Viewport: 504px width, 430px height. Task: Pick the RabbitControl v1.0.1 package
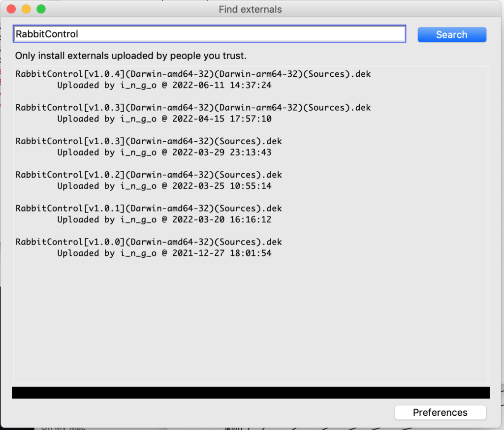(x=149, y=208)
